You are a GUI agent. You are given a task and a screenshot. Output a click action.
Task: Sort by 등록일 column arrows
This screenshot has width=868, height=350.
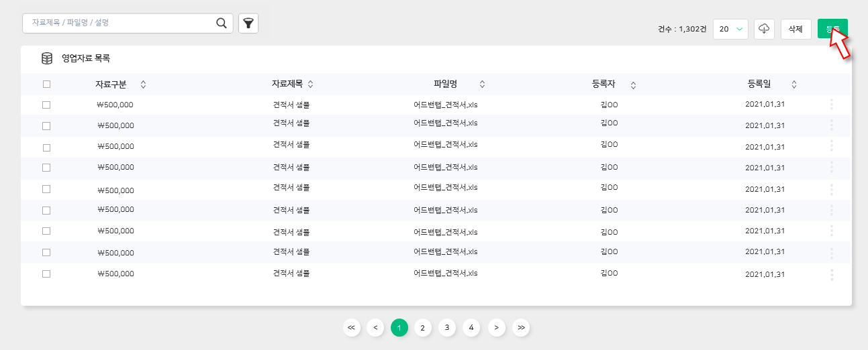tap(794, 84)
